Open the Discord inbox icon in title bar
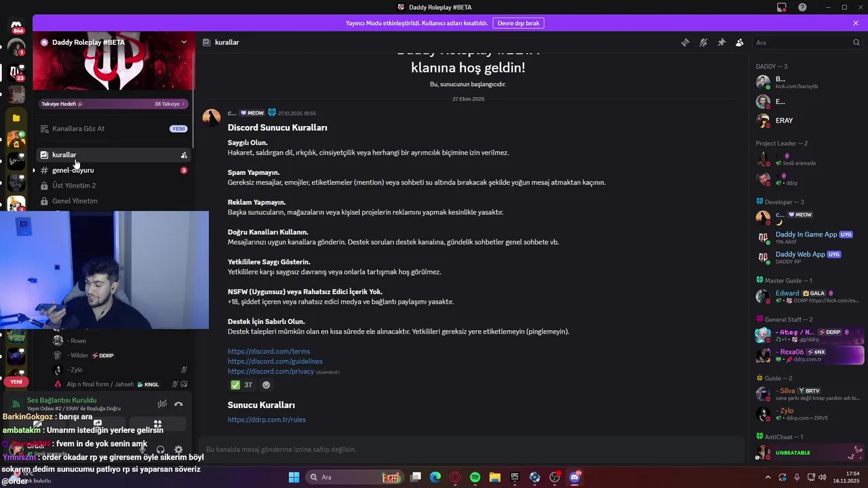Image resolution: width=868 pixels, height=488 pixels. (x=783, y=7)
